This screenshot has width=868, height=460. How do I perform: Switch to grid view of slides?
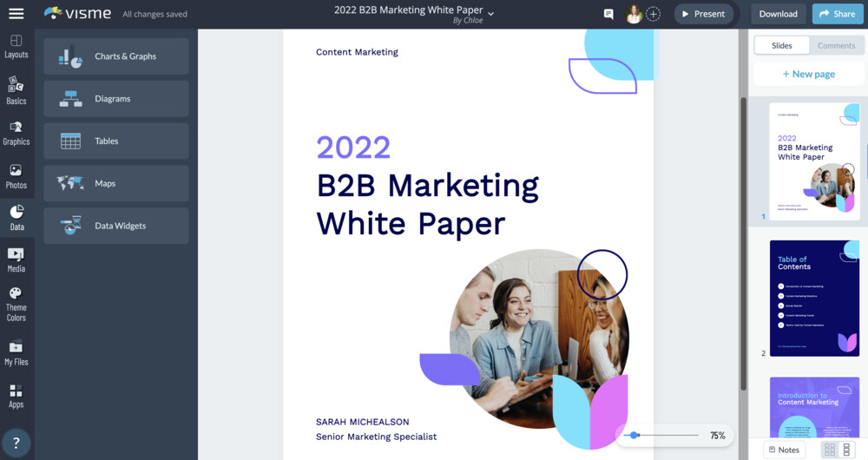coord(830,450)
